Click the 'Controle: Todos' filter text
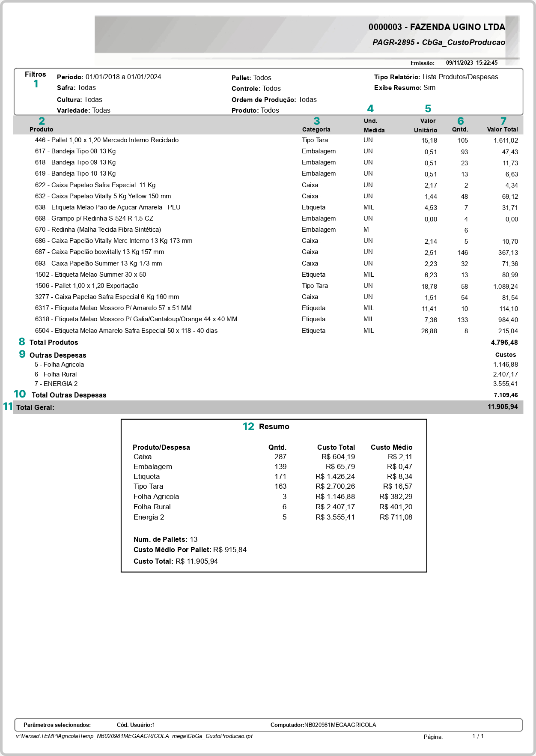This screenshot has width=536, height=756. pyautogui.click(x=256, y=89)
